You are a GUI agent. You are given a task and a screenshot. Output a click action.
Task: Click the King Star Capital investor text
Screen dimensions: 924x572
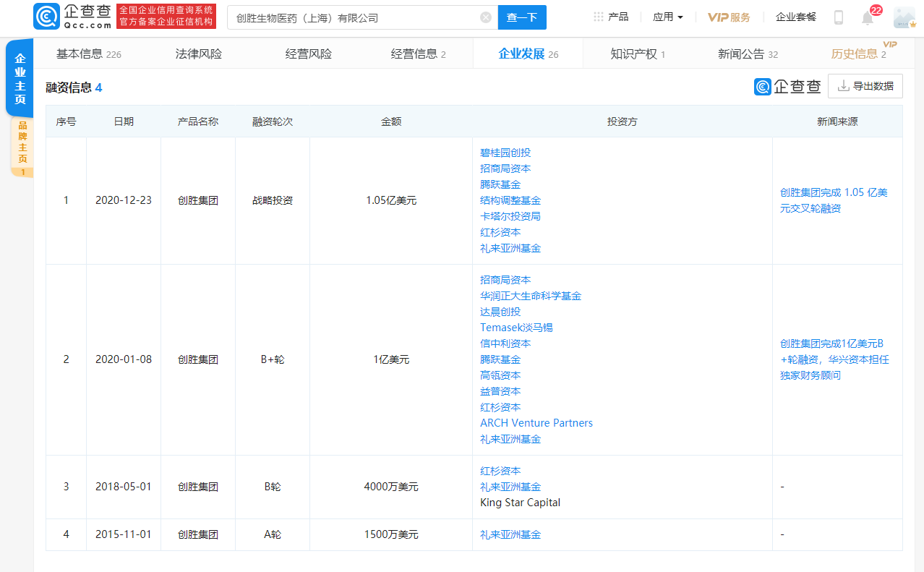(x=520, y=503)
